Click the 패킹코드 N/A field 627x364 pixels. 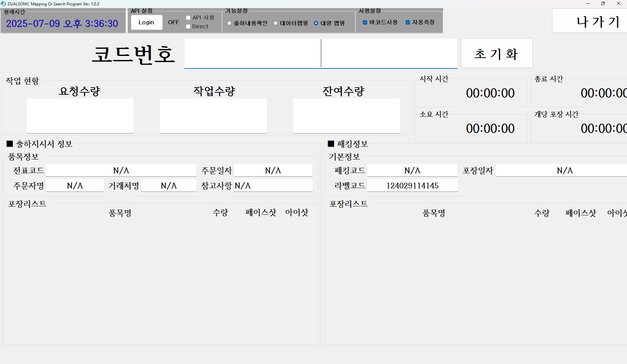coord(412,170)
